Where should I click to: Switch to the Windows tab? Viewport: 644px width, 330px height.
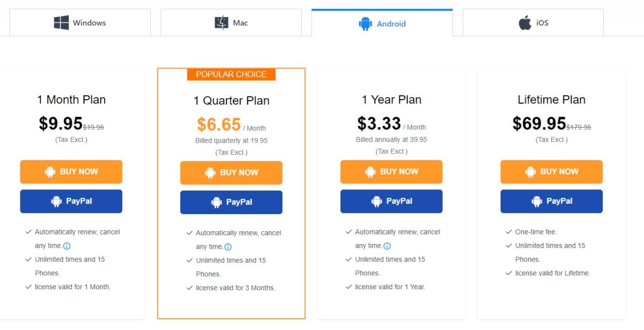(80, 23)
